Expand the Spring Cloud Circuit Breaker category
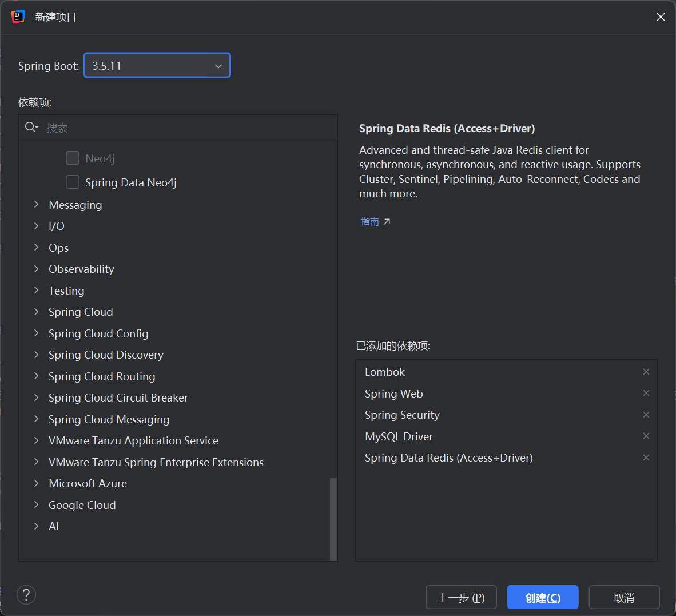Screen dimensions: 676x616 36,398
